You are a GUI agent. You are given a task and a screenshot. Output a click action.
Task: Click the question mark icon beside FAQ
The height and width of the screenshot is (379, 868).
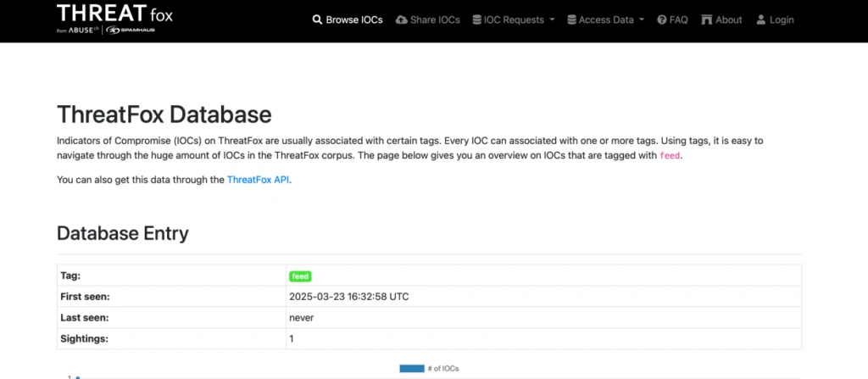661,20
